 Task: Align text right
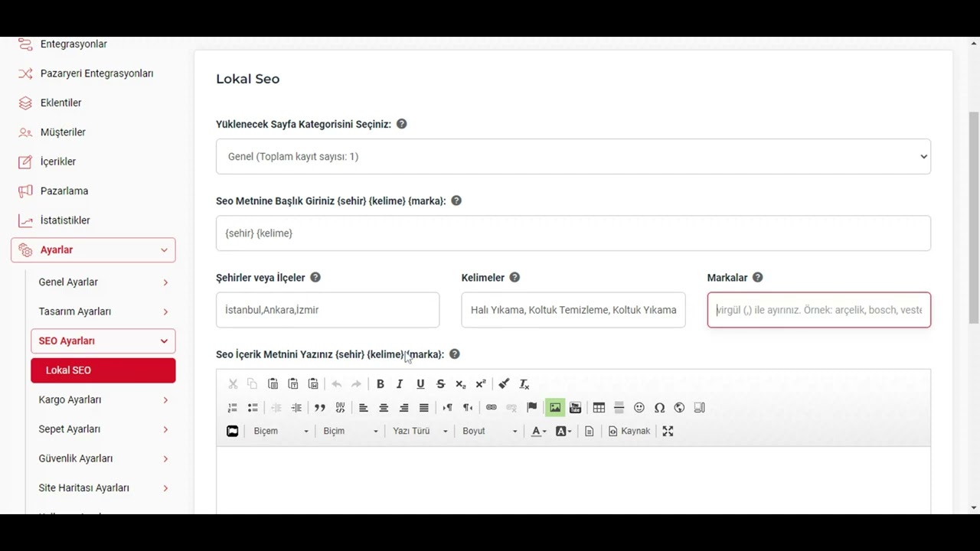click(403, 408)
